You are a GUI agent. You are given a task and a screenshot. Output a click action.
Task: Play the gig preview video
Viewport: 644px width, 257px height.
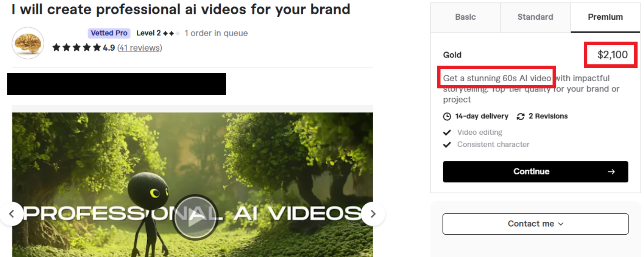tap(195, 217)
